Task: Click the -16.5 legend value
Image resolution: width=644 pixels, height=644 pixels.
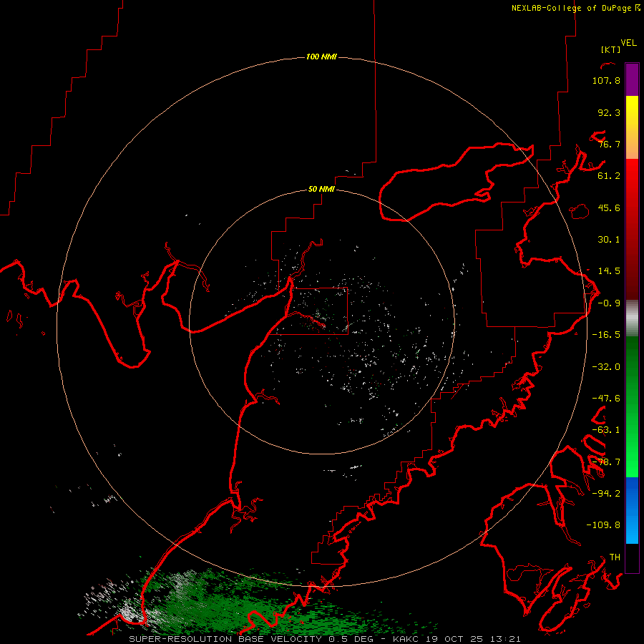Action: [x=606, y=335]
